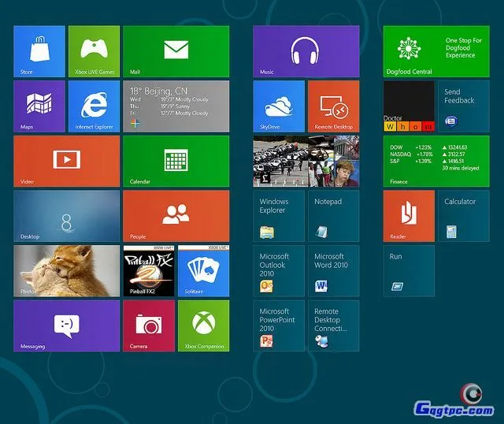Viewport: 504px width, 424px height.
Task: Open the Messaging tile
Action: tap(66, 325)
